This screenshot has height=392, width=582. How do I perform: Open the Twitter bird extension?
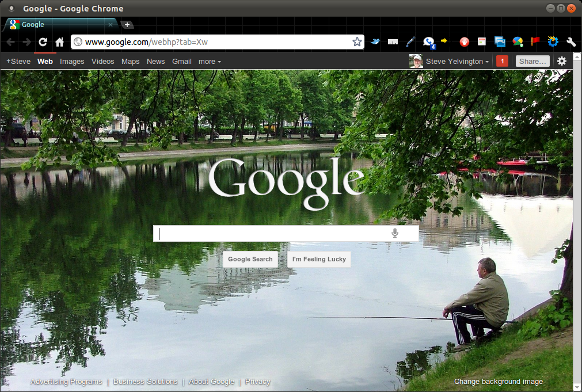tap(375, 41)
